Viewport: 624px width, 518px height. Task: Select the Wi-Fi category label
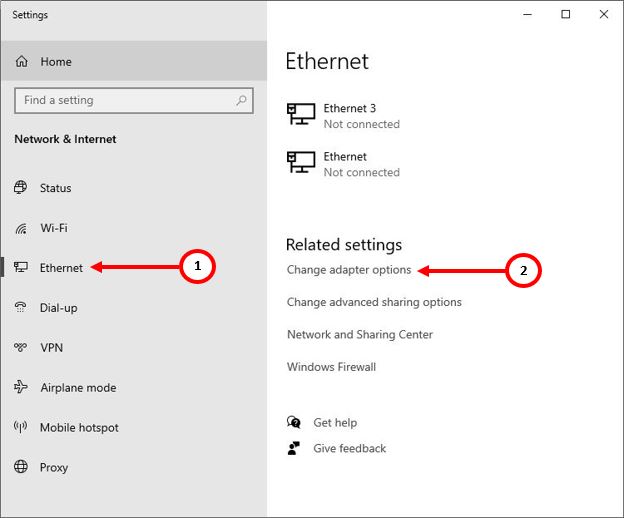54,228
